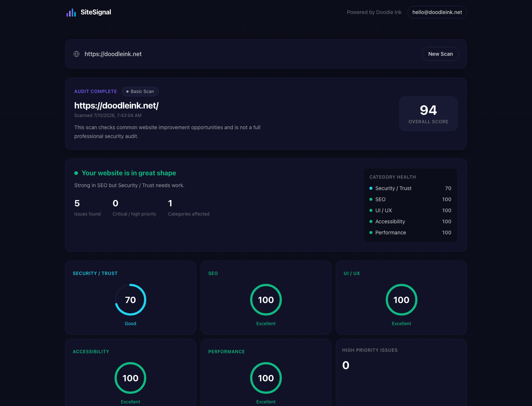
Task: Click the HIGH PRIORITY ISSUES heading
Action: (370, 350)
